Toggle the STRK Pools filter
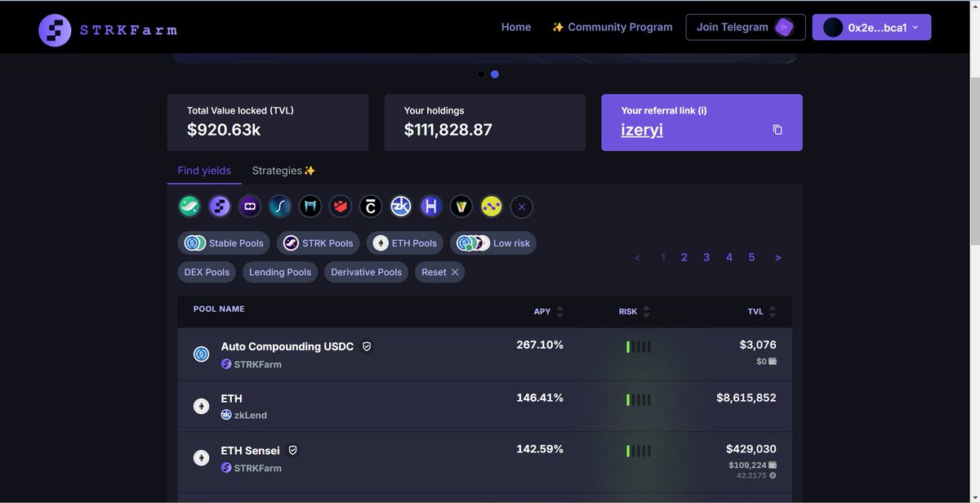Image resolution: width=980 pixels, height=503 pixels. tap(318, 243)
